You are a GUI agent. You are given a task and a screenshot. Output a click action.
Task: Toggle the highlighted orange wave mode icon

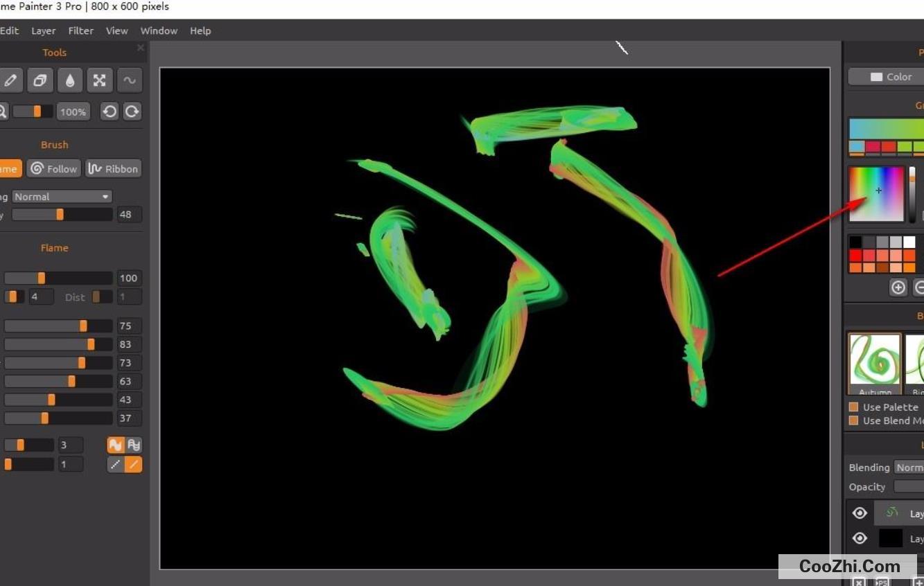click(116, 445)
